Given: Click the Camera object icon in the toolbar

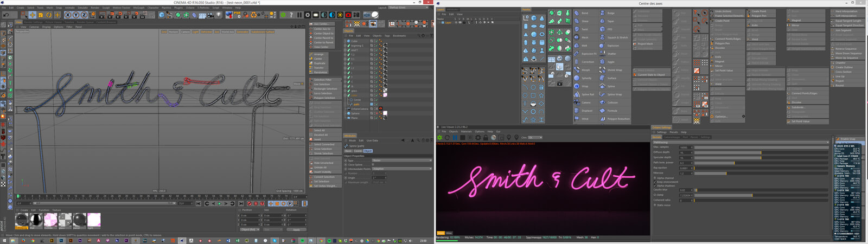Looking at the screenshot, I should coord(210,15).
